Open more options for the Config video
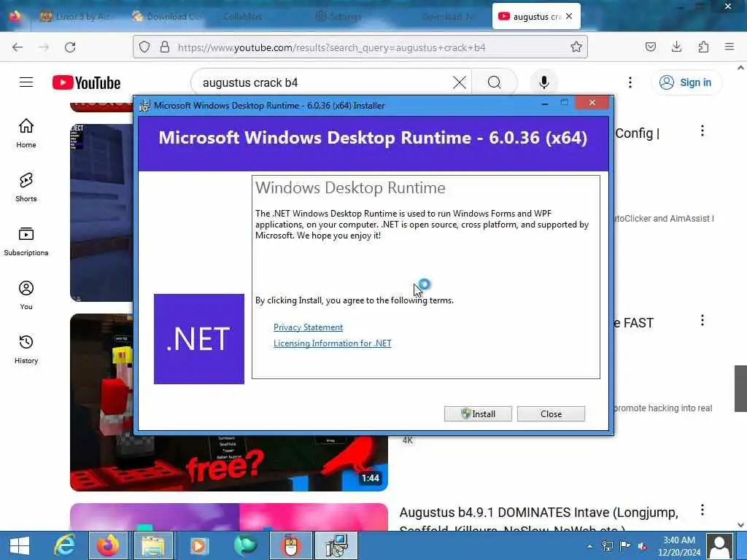 coord(703,131)
